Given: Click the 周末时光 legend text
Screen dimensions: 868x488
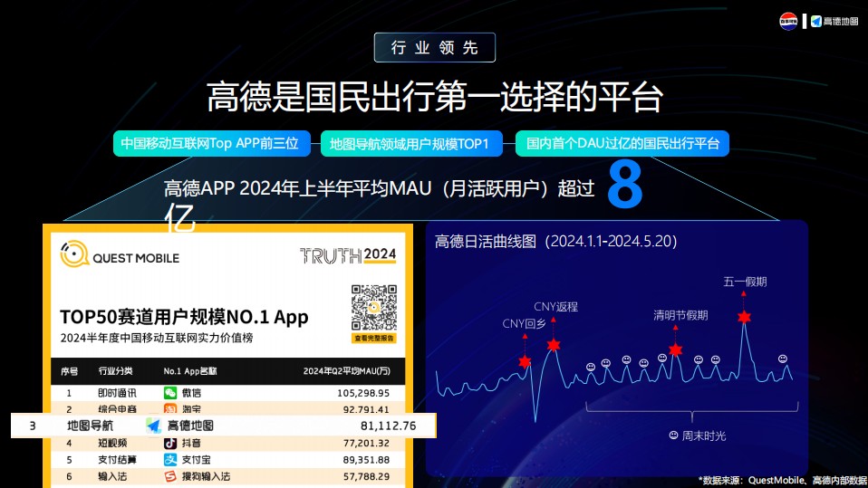Looking at the screenshot, I should pos(704,436).
